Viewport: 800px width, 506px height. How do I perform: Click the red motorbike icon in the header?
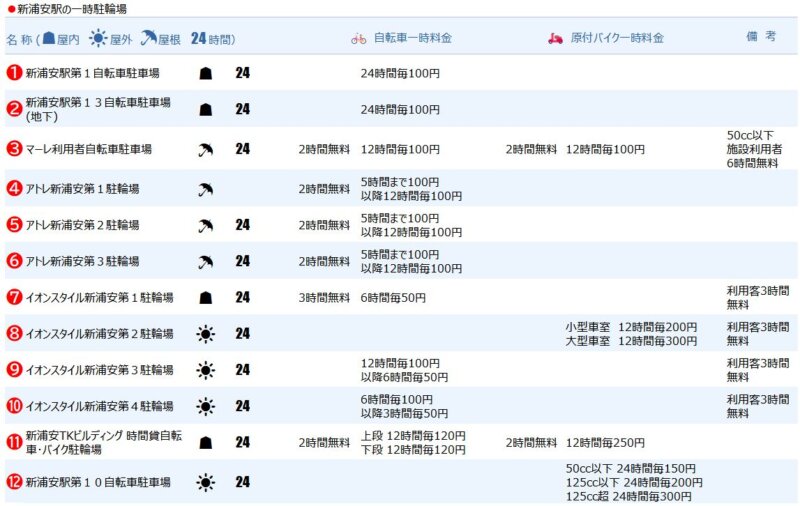point(555,39)
